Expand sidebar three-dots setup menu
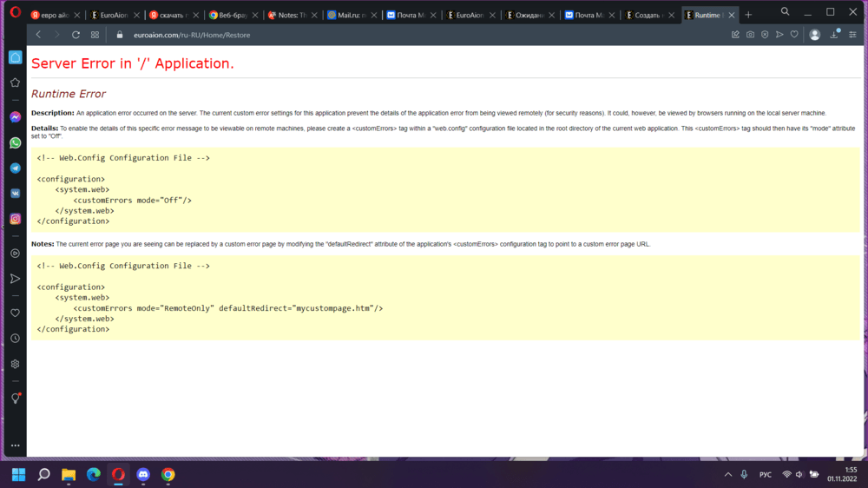Viewport: 868px width, 488px height. 15,445
